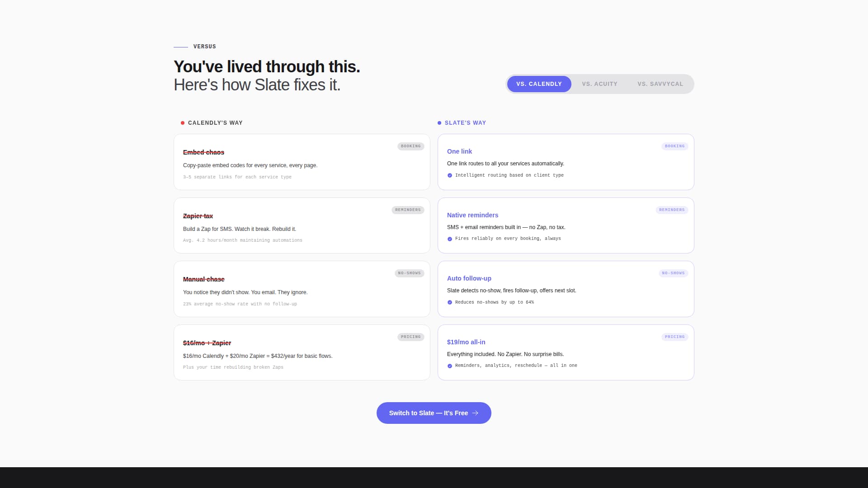Click text Intelligent routing based on client type
The height and width of the screenshot is (488, 868).
pyautogui.click(x=509, y=175)
